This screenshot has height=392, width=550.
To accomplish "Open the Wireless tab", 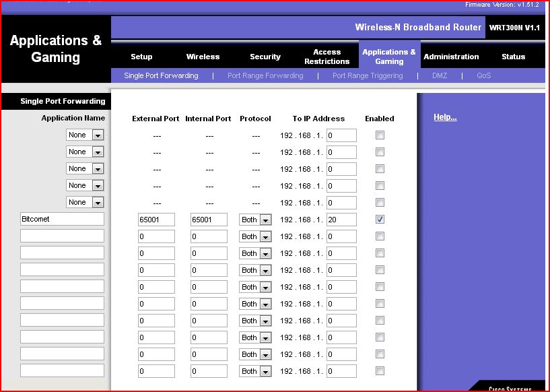I will pos(203,57).
